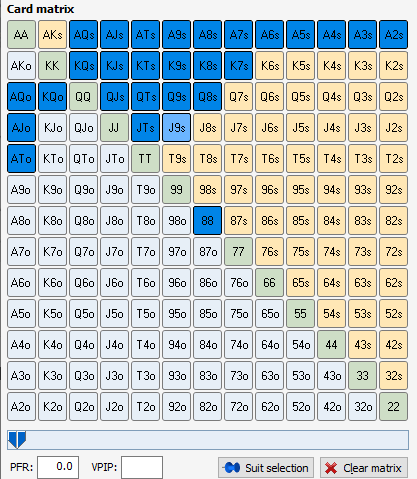Select the 66 pair cell
The width and height of the screenshot is (417, 479).
coord(269,283)
